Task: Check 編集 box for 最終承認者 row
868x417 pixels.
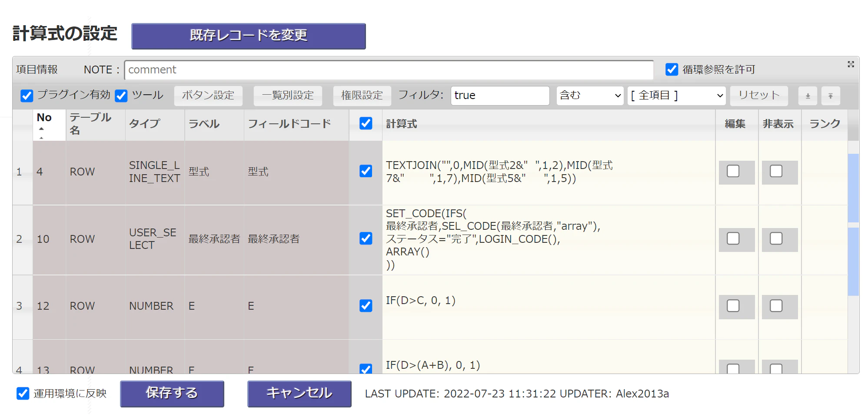Action: click(x=733, y=238)
